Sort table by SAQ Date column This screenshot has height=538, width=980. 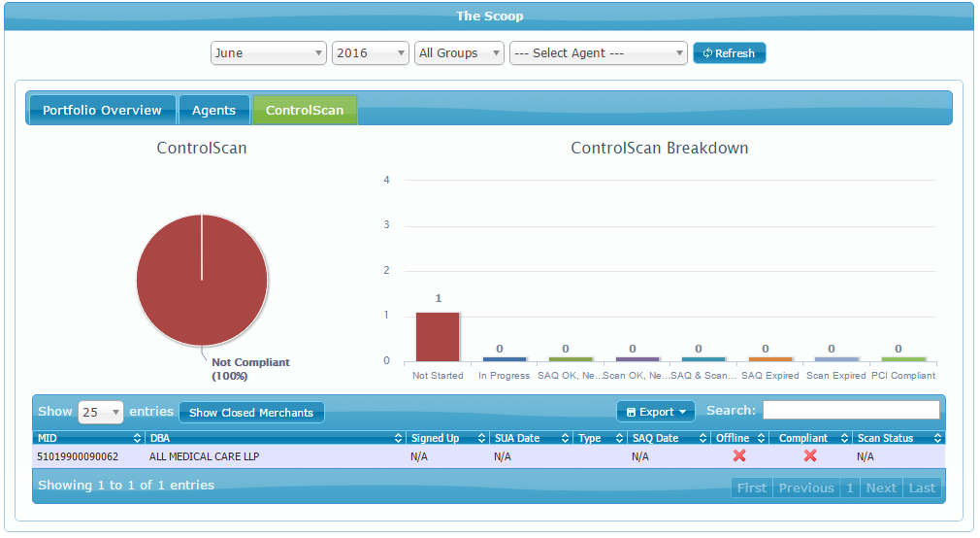point(669,438)
